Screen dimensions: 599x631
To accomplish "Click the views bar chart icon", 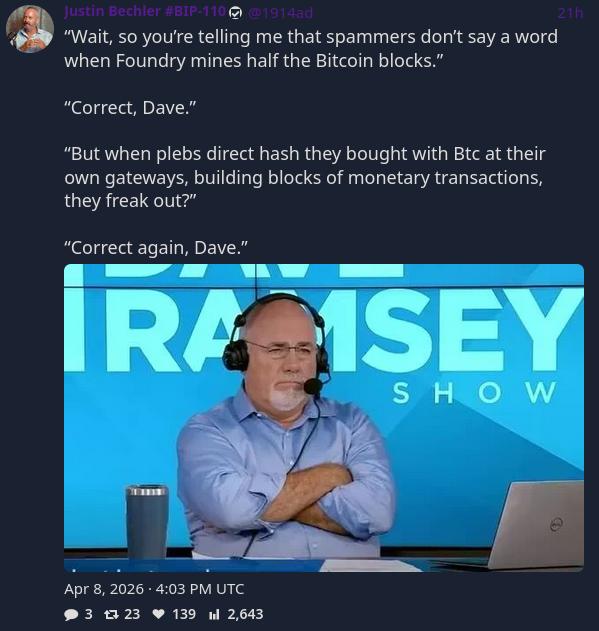I will pos(215,614).
